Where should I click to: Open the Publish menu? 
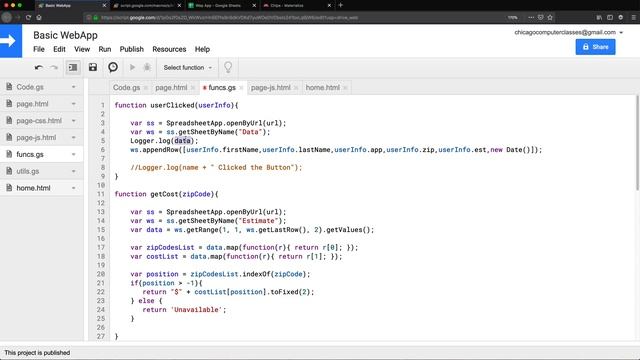coord(131,49)
